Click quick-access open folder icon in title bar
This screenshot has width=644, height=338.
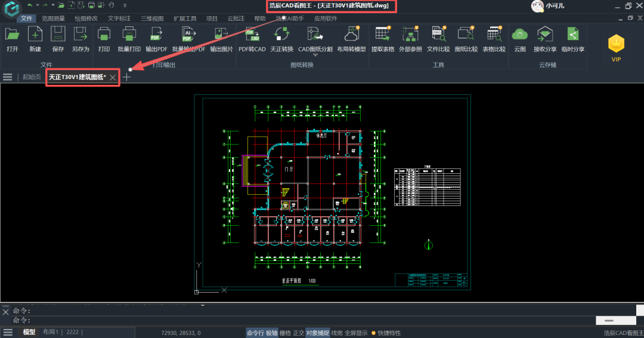pyautogui.click(x=61, y=5)
